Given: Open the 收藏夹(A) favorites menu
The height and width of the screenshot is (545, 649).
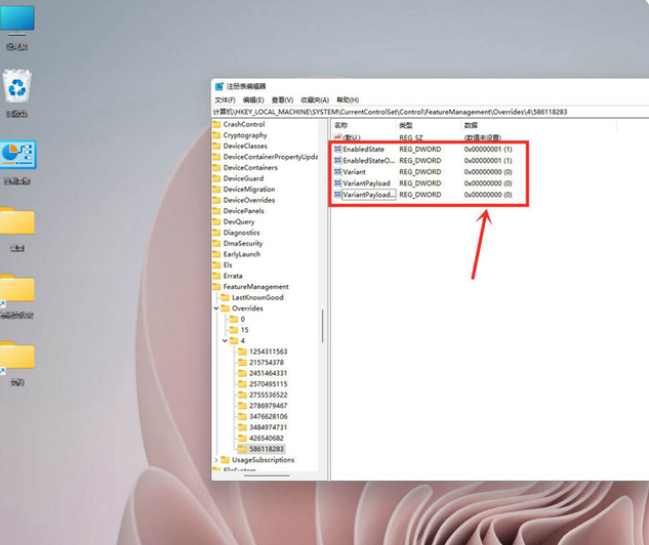Looking at the screenshot, I should [316, 100].
